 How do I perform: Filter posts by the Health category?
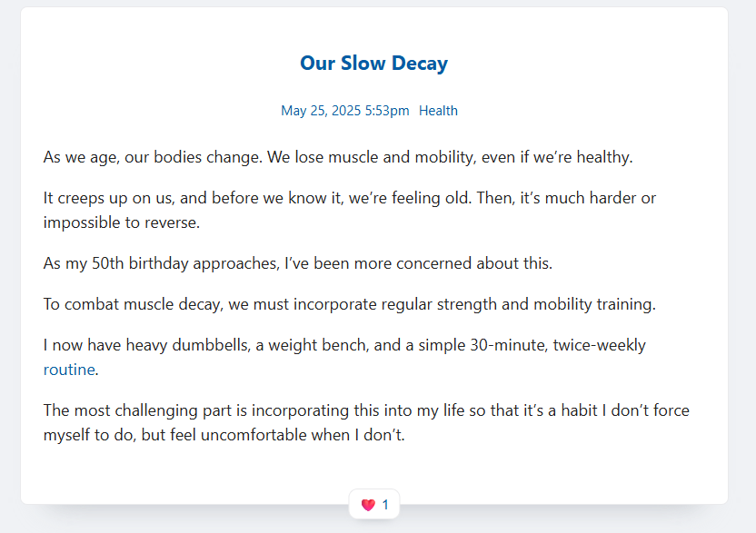coord(438,111)
